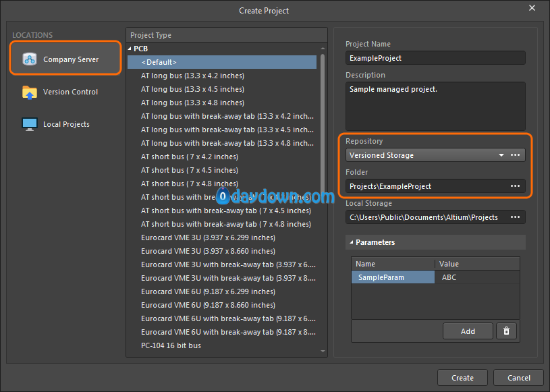Open the Versioned Storage repository dropdown
Viewport: 550px width, 392px height.
(501, 155)
